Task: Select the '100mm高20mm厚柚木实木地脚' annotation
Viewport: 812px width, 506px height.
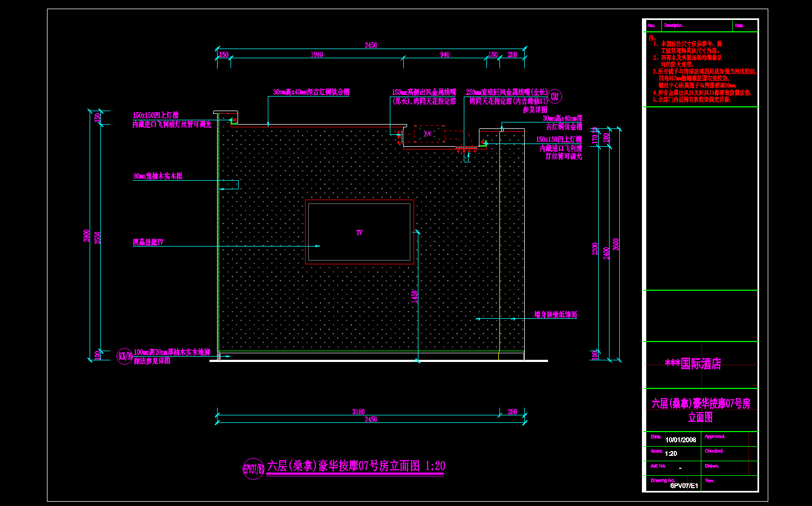Action: click(x=172, y=352)
